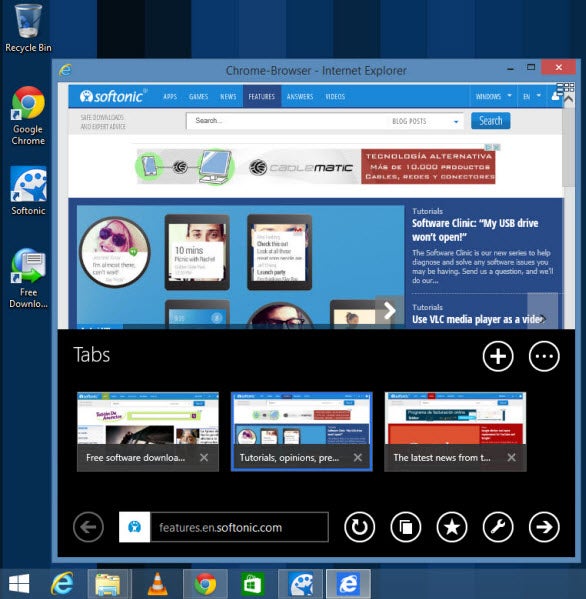The width and height of the screenshot is (586, 599).
Task: Close the 'Tutorials, opinions, pre...' tab
Action: tap(358, 457)
